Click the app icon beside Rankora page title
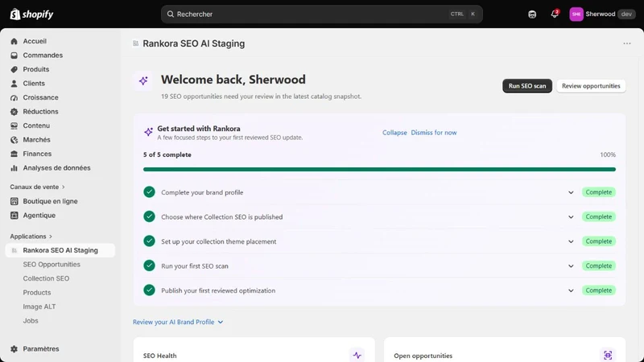Viewport: 644px width, 362px height. pyautogui.click(x=135, y=43)
